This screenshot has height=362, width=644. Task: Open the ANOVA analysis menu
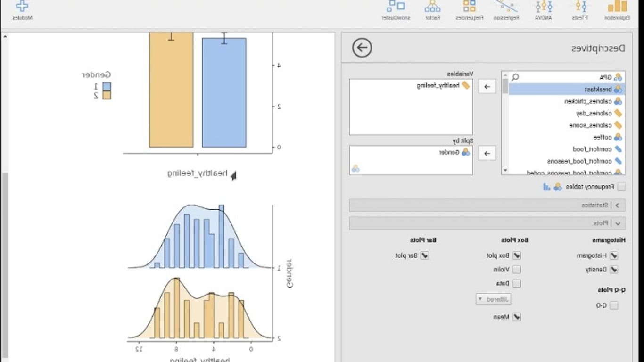coord(544,10)
